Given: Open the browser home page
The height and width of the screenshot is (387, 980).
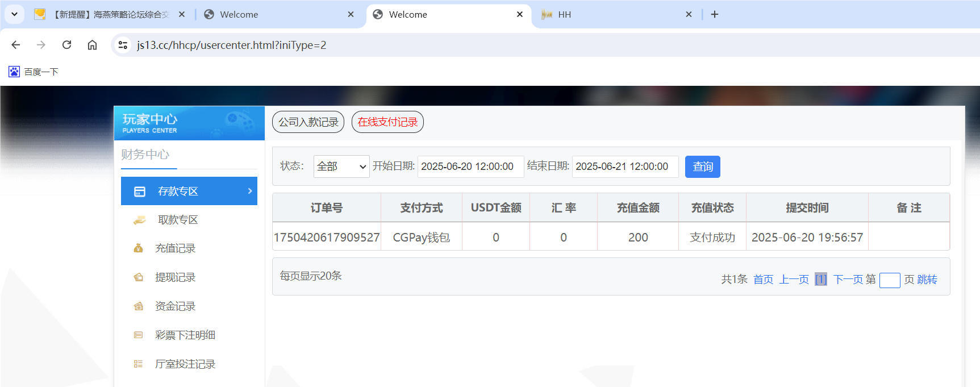Looking at the screenshot, I should [x=92, y=45].
